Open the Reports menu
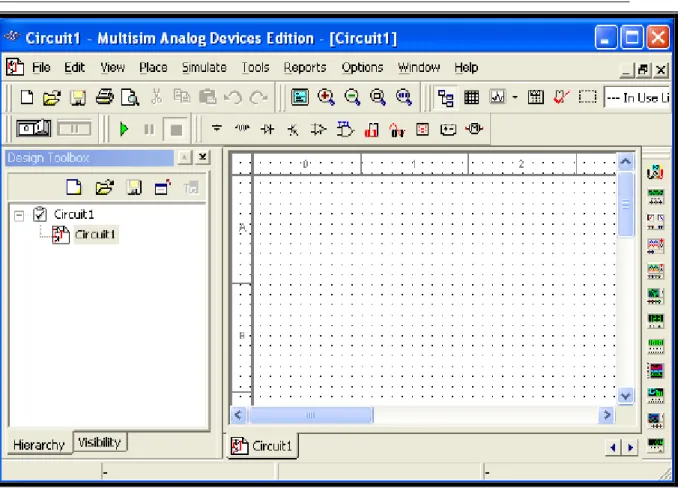The width and height of the screenshot is (678, 488). click(305, 68)
